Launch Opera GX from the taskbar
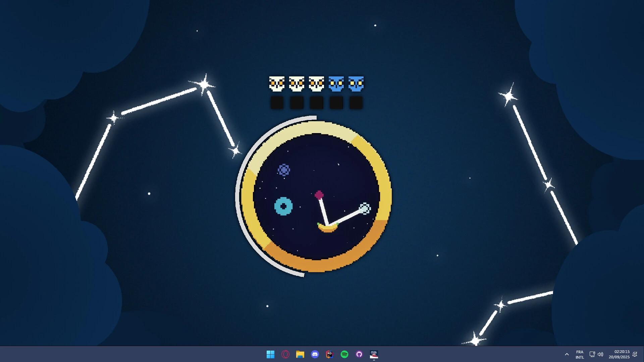This screenshot has width=644, height=362. point(286,354)
